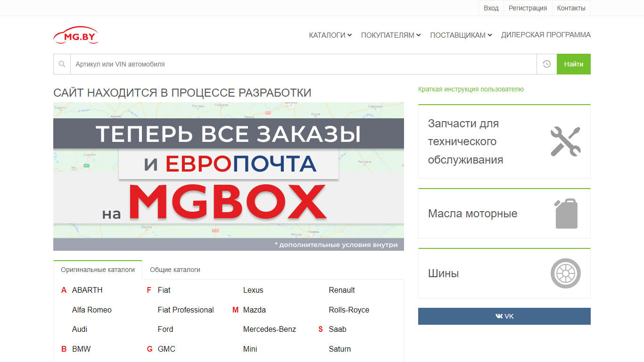The width and height of the screenshot is (644, 362).
Task: Open Fiat Professional catalog
Action: point(186,310)
